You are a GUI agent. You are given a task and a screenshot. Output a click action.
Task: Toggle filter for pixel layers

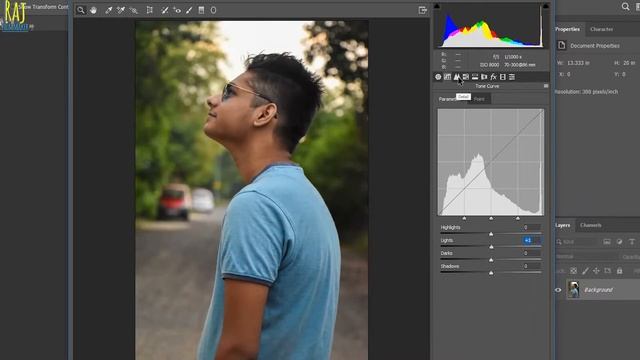pos(607,242)
